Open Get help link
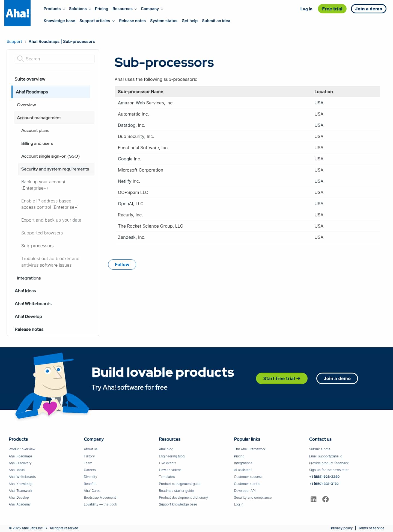This screenshot has height=532, width=393. point(190,21)
